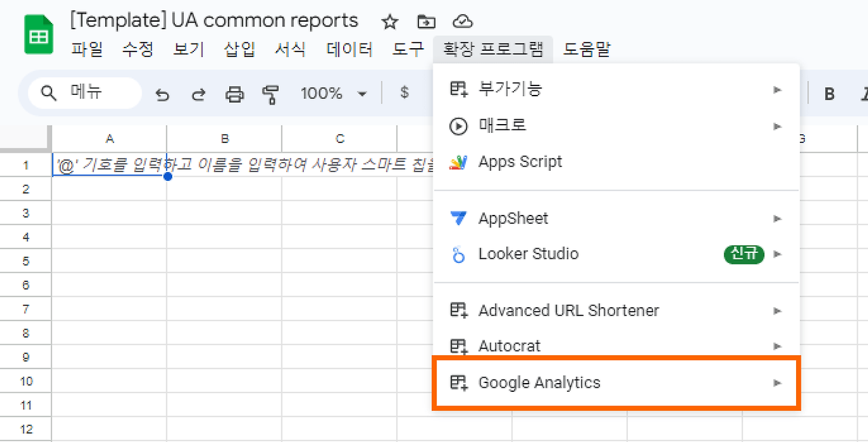The image size is (868, 442).
Task: Click the Apps Script colorful icon
Action: point(458,162)
